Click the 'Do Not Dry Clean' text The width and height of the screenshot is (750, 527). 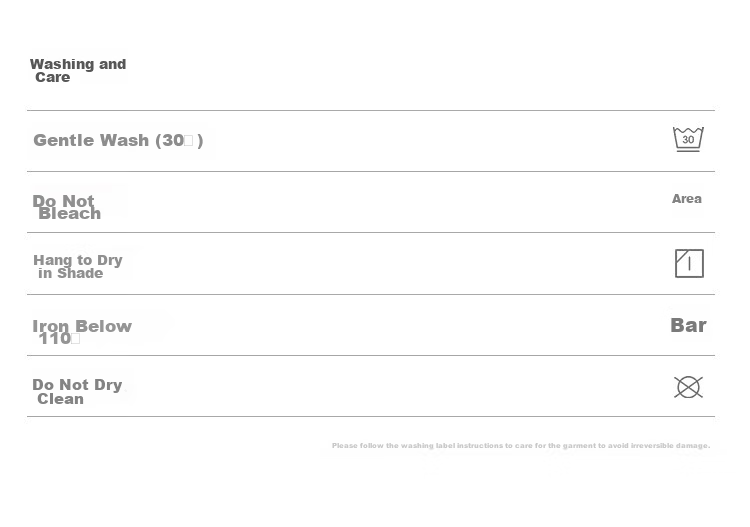[x=77, y=391]
